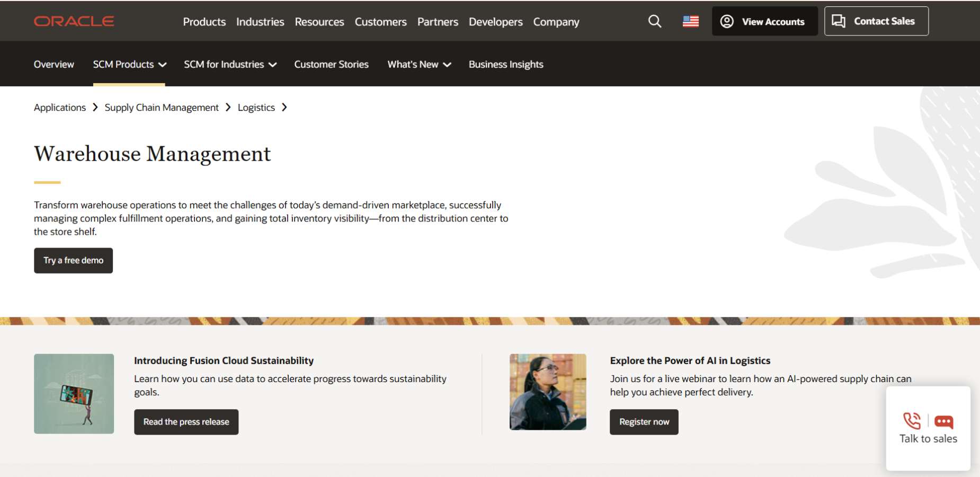Open the chat bubble icon in Talk to sales
The width and height of the screenshot is (980, 477).
[x=943, y=422]
